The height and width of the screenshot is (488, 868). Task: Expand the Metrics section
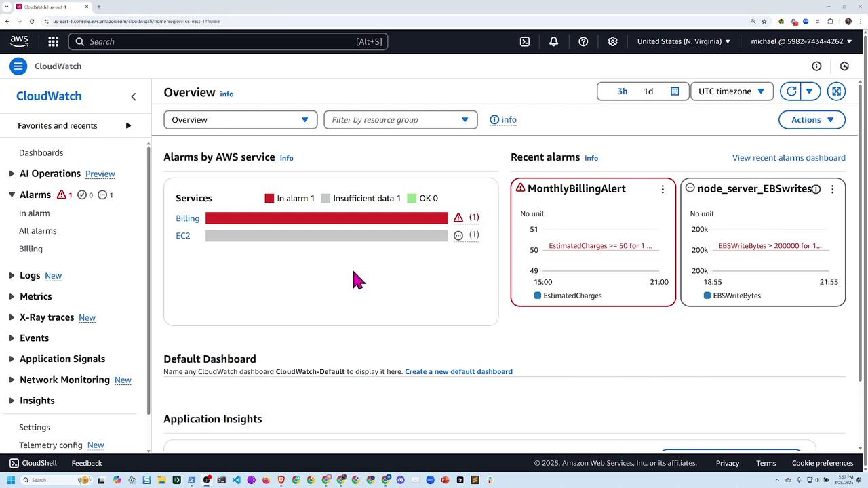click(12, 296)
